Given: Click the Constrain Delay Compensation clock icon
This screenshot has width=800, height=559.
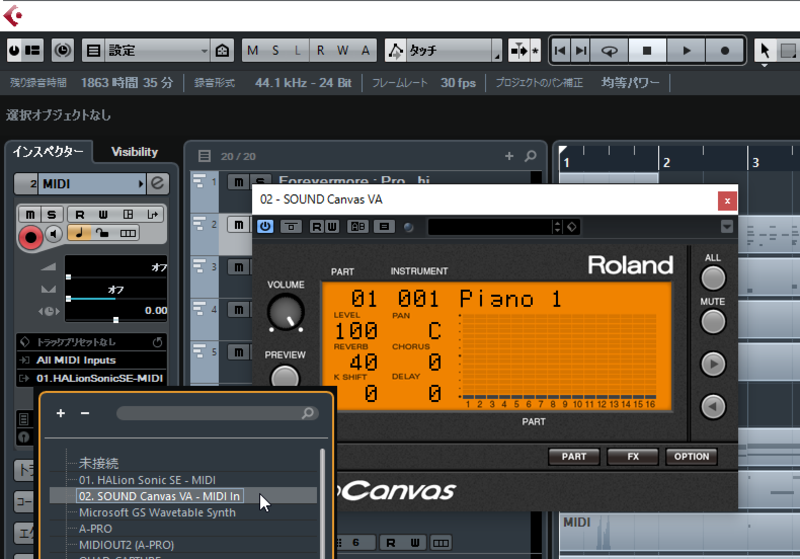Looking at the screenshot, I should click(x=63, y=50).
